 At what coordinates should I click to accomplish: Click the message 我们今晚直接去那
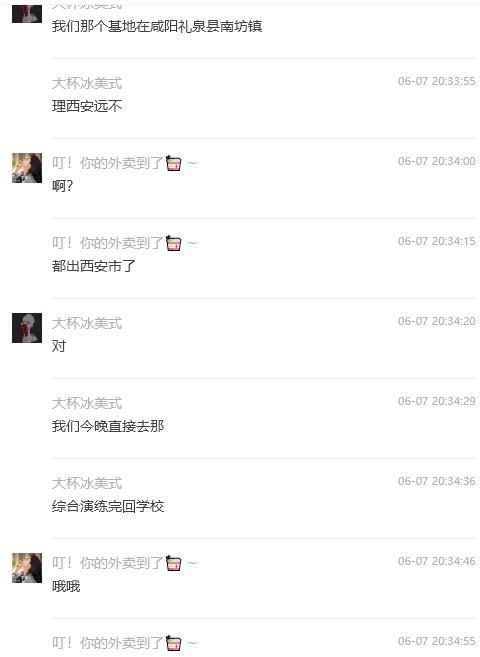click(108, 426)
